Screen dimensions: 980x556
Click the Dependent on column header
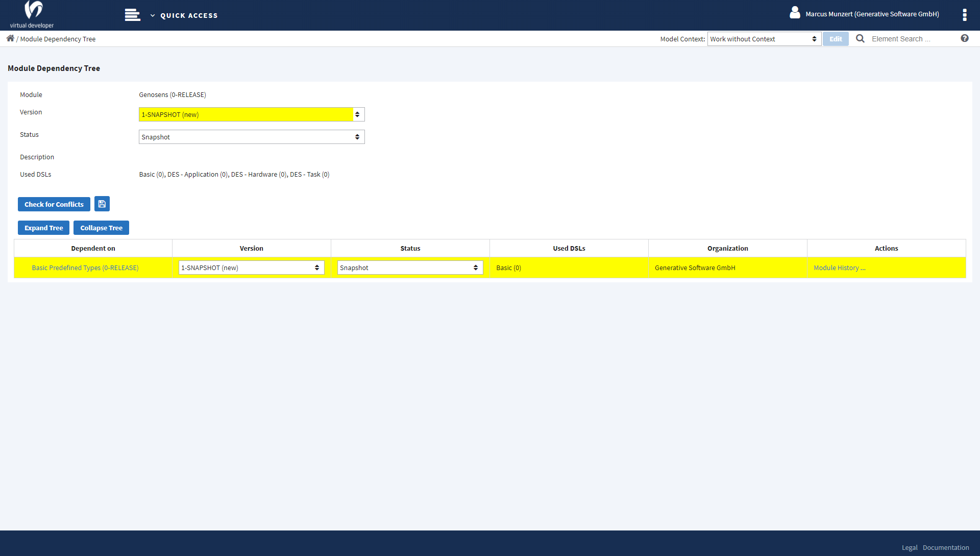(93, 249)
